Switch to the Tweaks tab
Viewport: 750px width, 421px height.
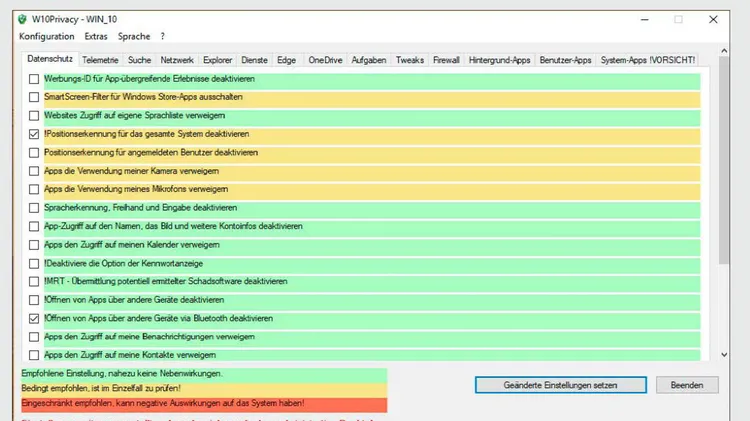(410, 60)
